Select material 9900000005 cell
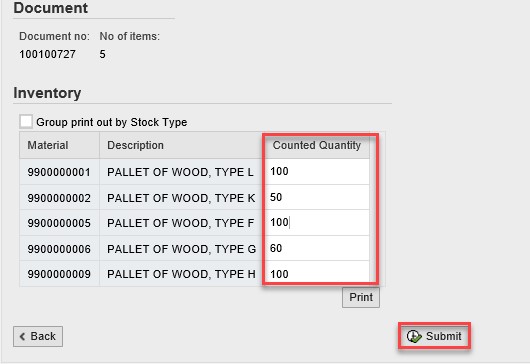 click(59, 223)
